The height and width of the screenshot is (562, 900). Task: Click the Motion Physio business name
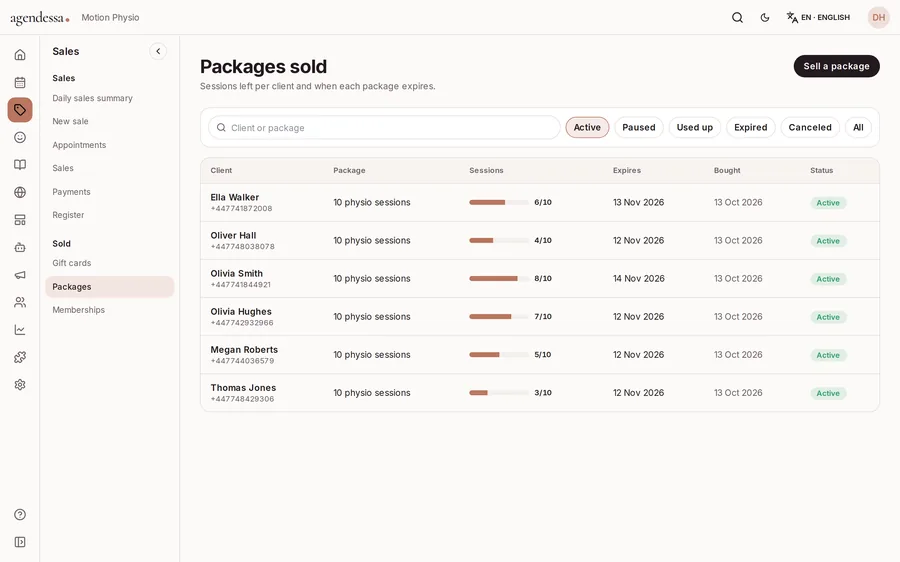pos(110,17)
